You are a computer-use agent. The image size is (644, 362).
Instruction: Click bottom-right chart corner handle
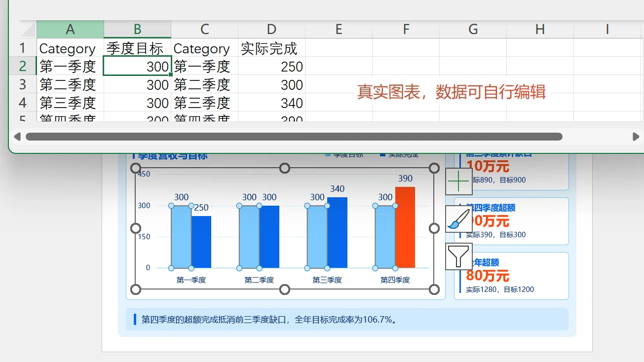434,290
